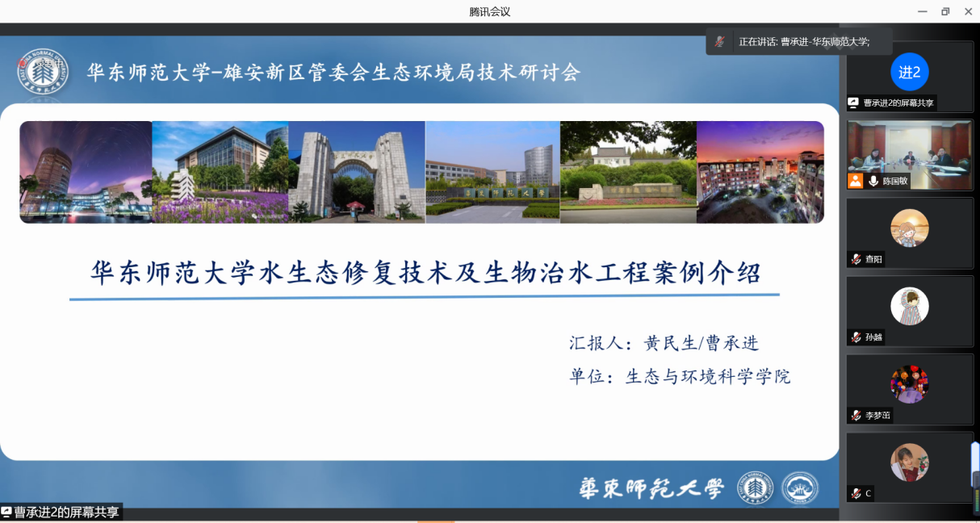This screenshot has width=980, height=523.
Task: Select 孙越's hooded cartoon avatar
Action: [x=910, y=306]
